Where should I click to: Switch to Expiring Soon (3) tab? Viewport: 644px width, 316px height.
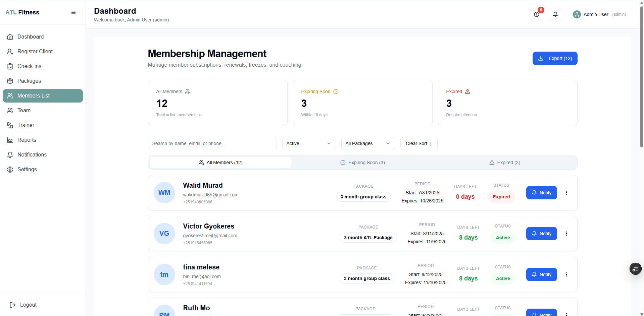pyautogui.click(x=362, y=163)
